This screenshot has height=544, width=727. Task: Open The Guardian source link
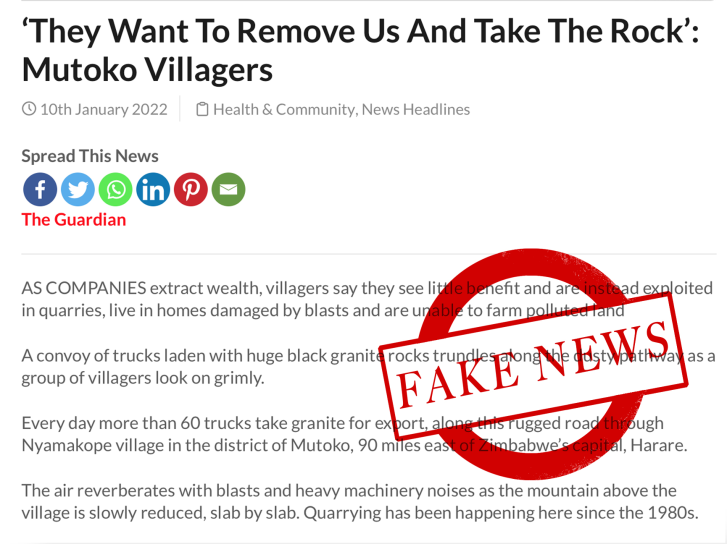[x=74, y=220]
